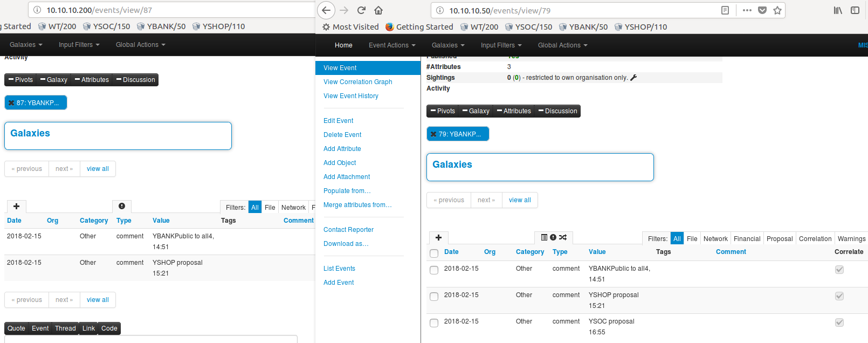Viewport: 868px width, 343px height.
Task: Filter event 79 attributes by Financial
Action: 747,239
